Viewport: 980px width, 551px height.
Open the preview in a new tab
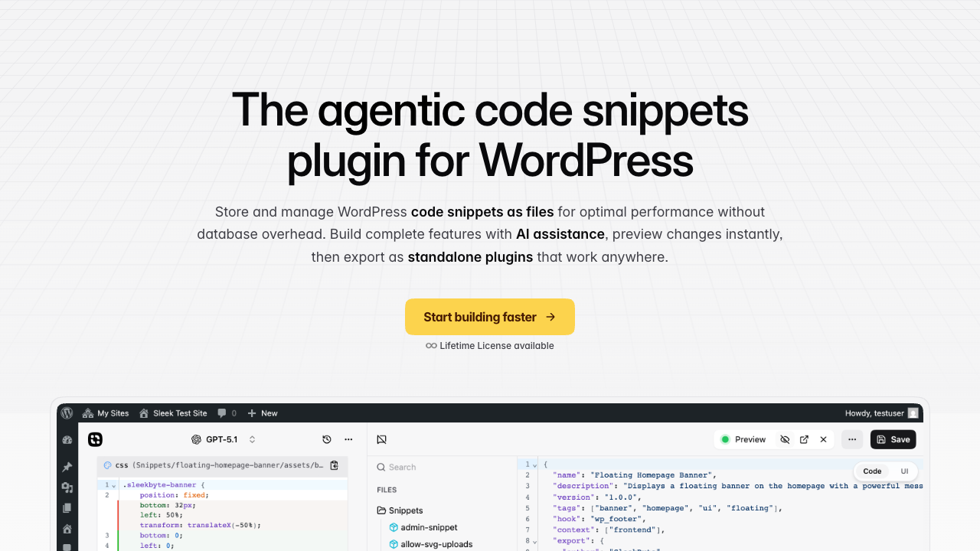tap(804, 439)
